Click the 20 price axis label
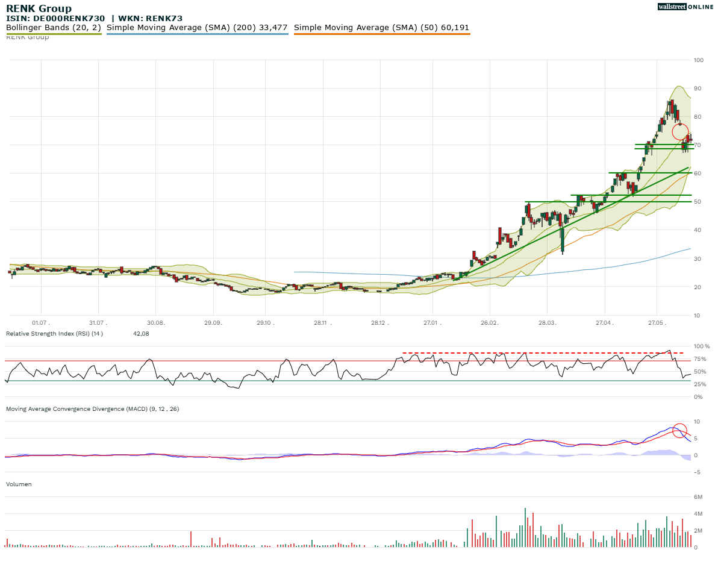718x588 pixels. (698, 287)
